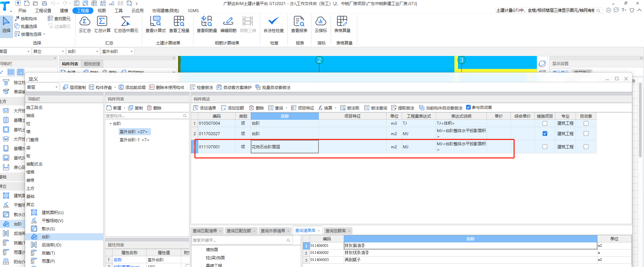Click the 汇总计算 sigma icon
This screenshot has height=267, width=644.
pos(102,22)
